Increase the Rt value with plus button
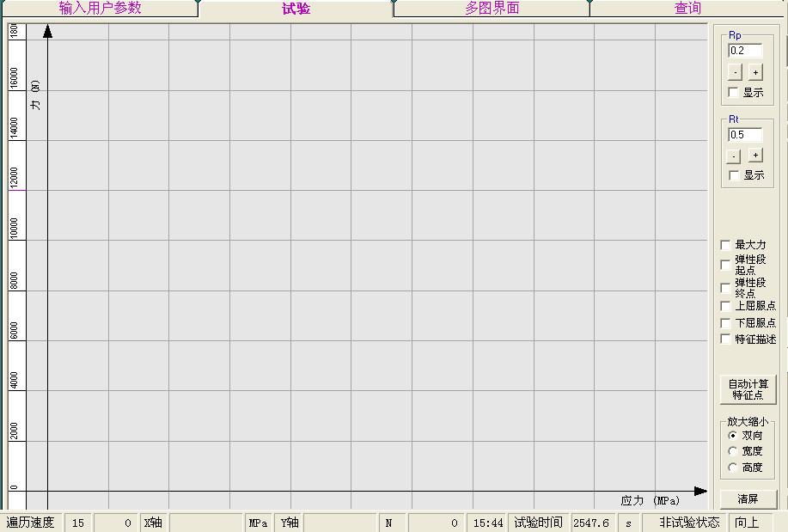The height and width of the screenshot is (532, 788). click(754, 156)
